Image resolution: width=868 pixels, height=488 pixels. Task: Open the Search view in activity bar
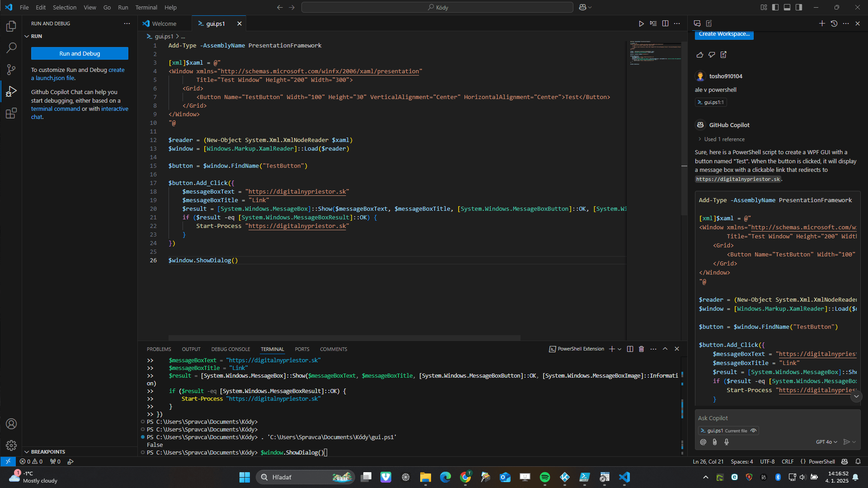click(11, 48)
